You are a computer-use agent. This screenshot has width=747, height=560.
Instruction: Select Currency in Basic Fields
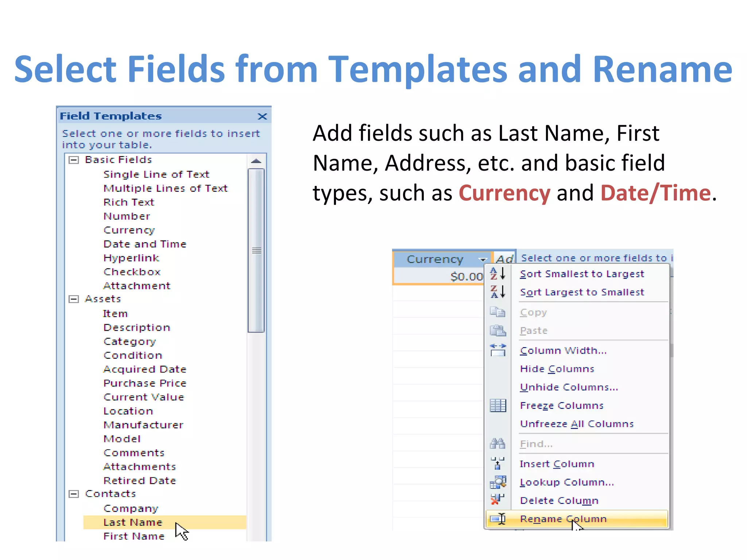point(129,230)
